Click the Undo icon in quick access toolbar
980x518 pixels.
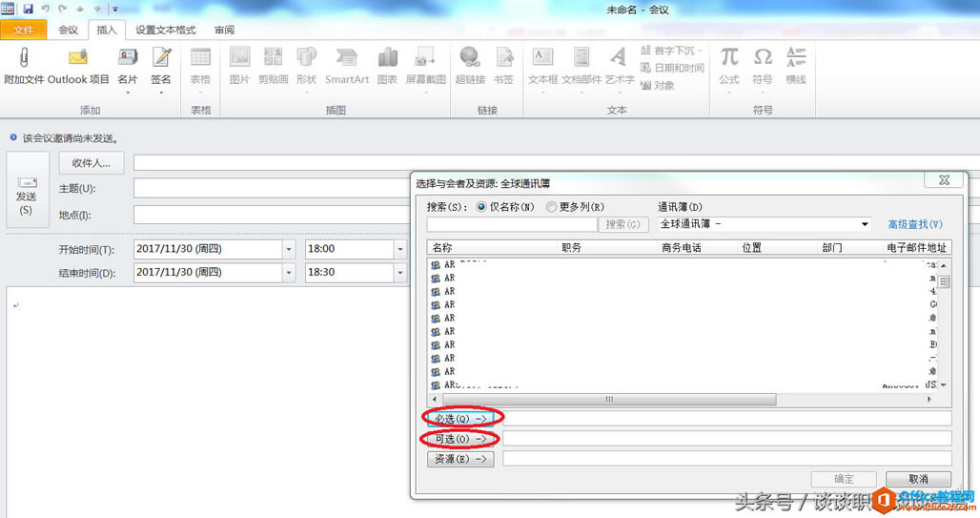(45, 9)
